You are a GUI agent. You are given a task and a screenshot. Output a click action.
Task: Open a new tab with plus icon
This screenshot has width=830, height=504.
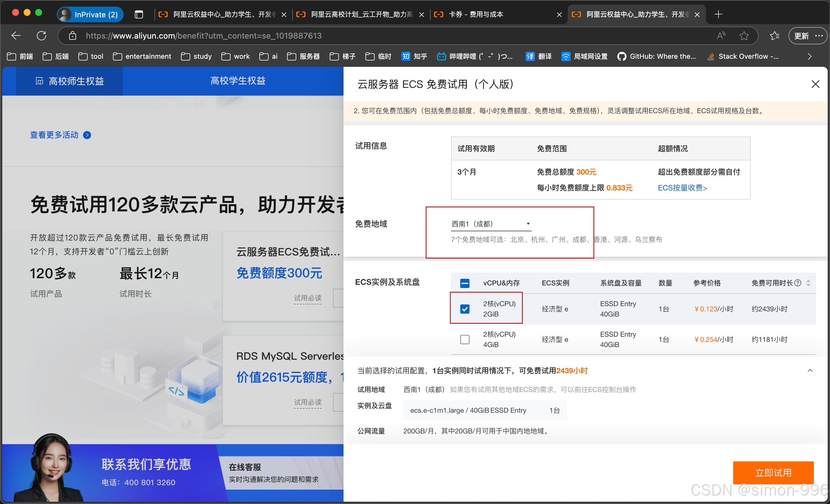tap(718, 14)
